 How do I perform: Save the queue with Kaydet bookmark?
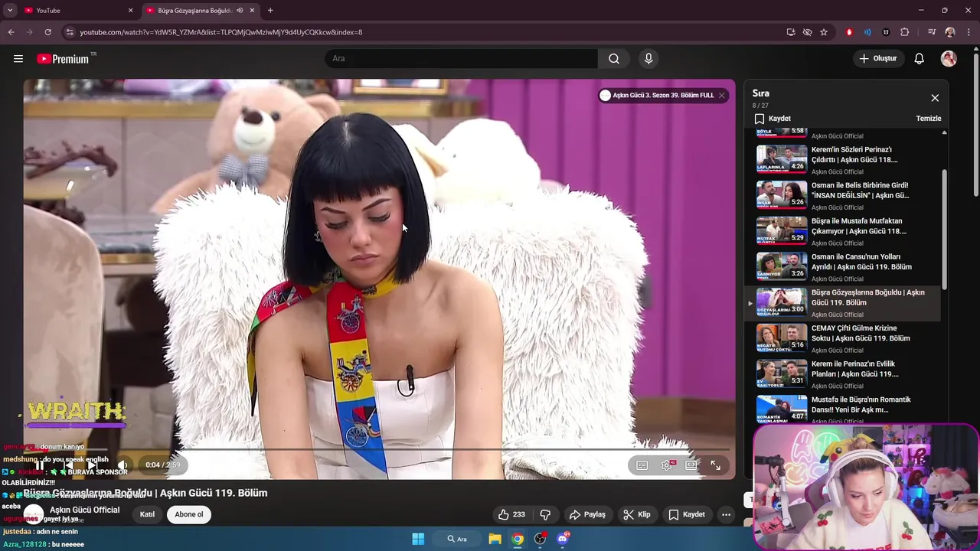773,119
